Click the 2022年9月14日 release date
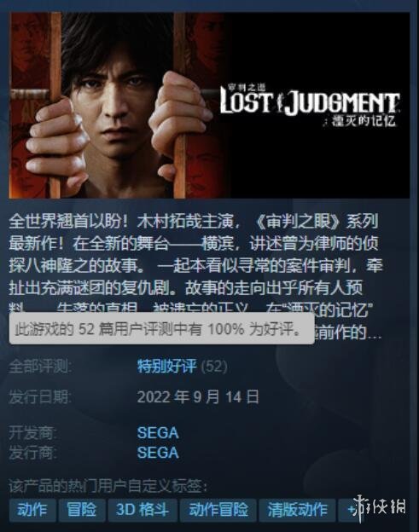This screenshot has width=419, height=532. [x=198, y=396]
